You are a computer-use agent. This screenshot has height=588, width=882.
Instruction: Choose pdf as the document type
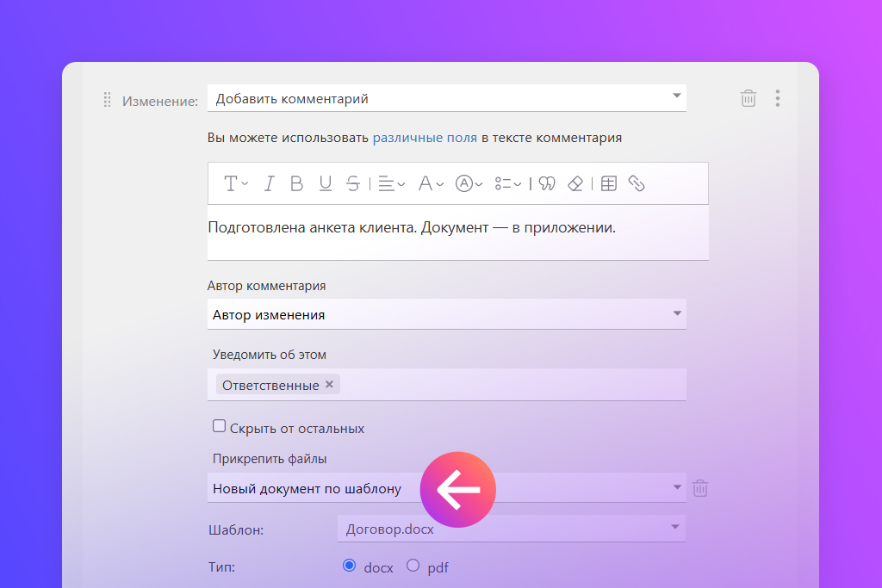[x=413, y=566]
